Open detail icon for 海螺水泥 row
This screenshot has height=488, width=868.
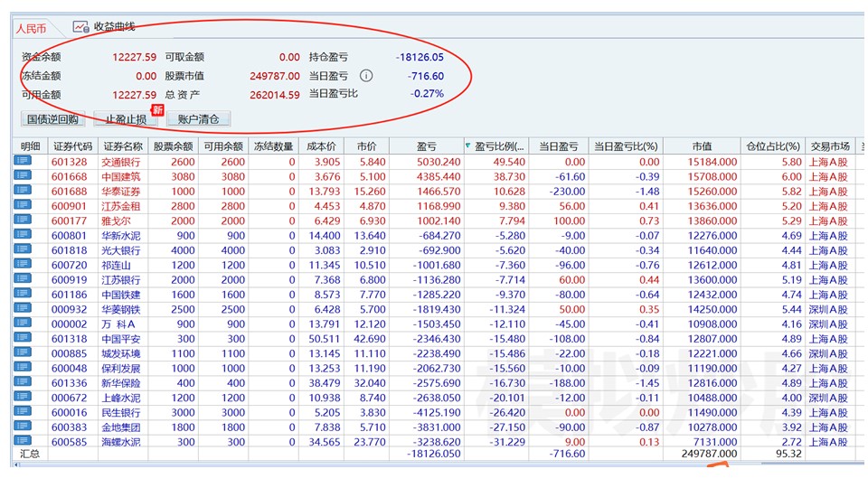(x=23, y=441)
